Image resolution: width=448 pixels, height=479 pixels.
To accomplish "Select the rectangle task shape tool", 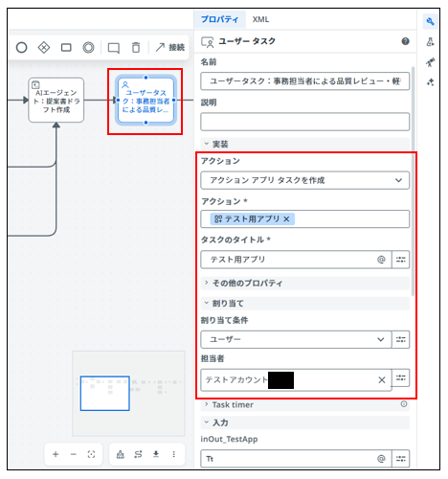I will (66, 48).
